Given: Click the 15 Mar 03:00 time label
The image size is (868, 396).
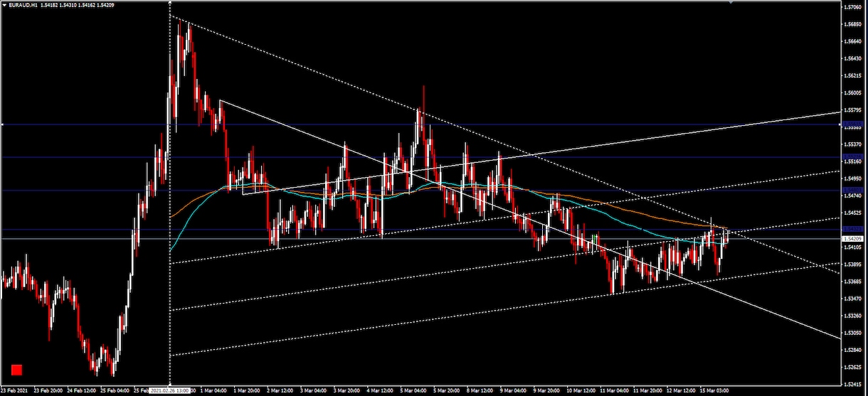Looking at the screenshot, I should 714,390.
